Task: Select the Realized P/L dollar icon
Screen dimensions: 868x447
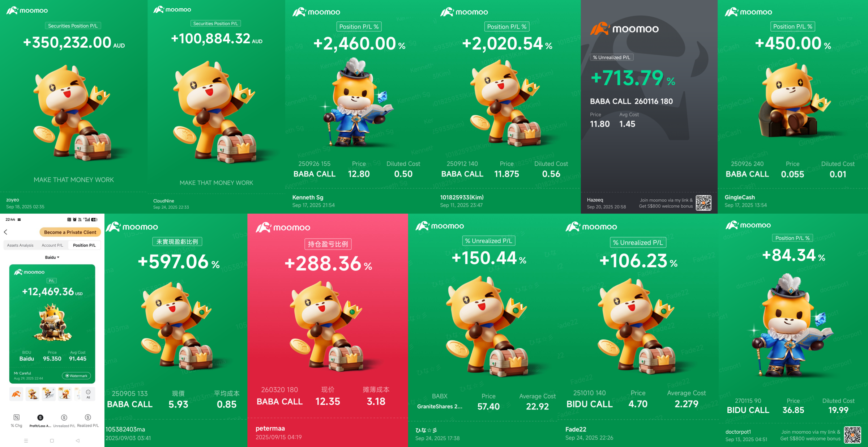Action: coord(88,417)
